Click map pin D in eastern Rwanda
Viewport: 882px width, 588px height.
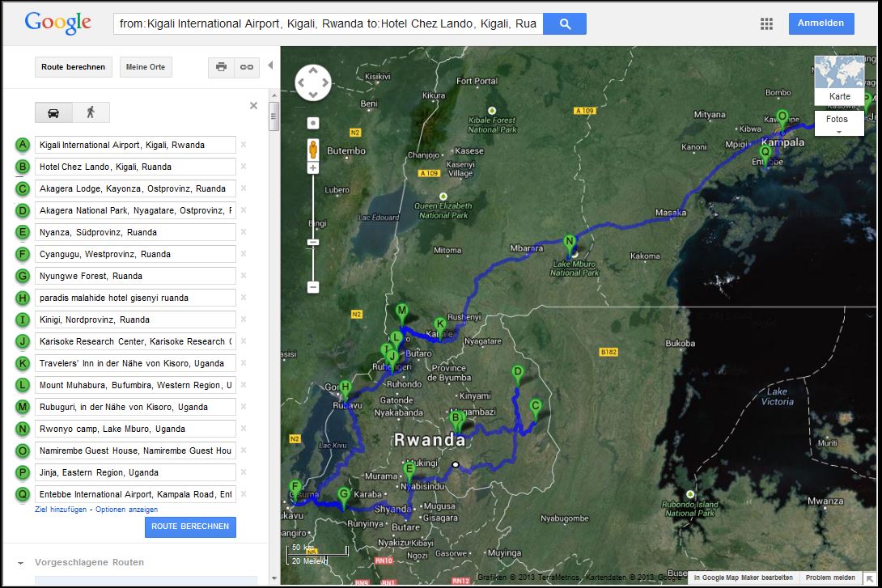tap(518, 374)
